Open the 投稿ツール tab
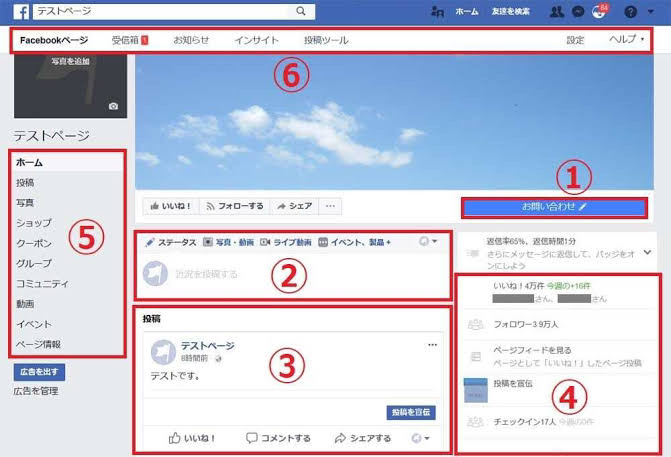The width and height of the screenshot is (671, 457). pos(326,40)
